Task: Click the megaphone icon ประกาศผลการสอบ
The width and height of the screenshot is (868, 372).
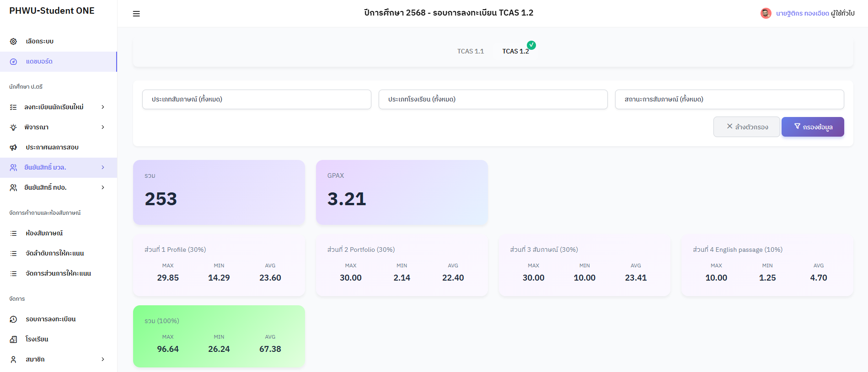Action: [14, 148]
